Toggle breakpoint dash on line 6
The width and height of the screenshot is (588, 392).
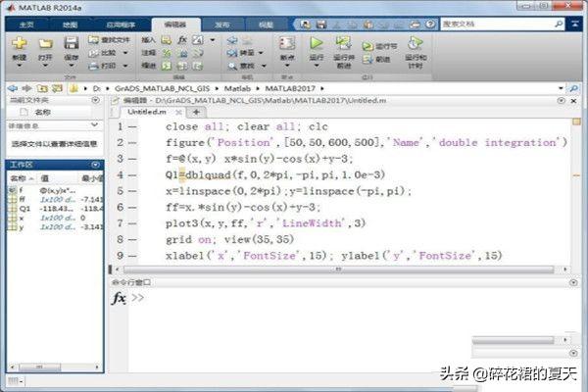pyautogui.click(x=132, y=208)
